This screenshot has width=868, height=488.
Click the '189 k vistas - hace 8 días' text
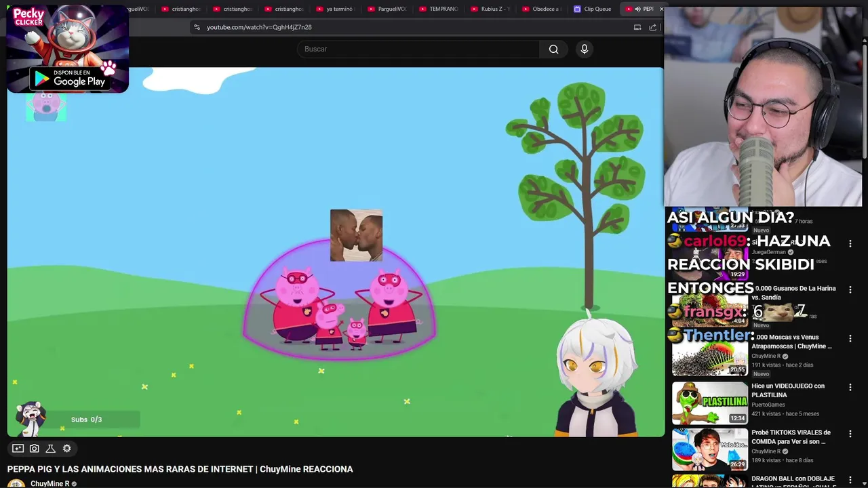tap(782, 460)
